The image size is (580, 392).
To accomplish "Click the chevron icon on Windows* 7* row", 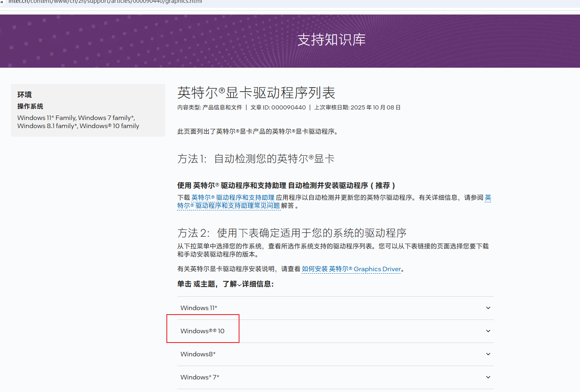I will pyautogui.click(x=488, y=377).
